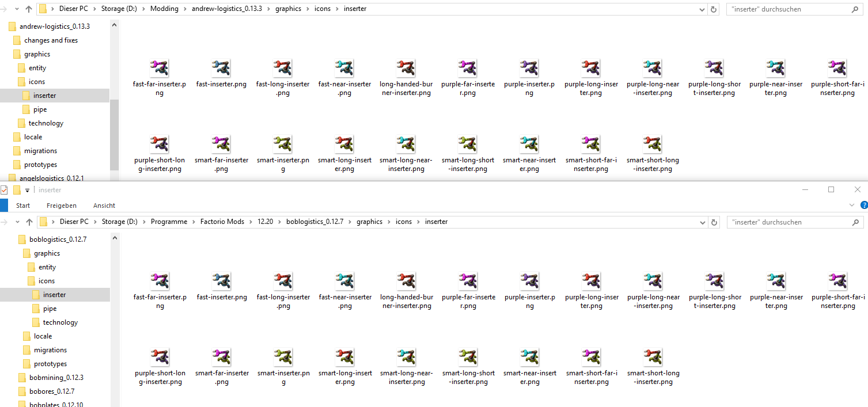Select smart-short-far-inserter.png in the boblogistics window
Image resolution: width=868 pixels, height=407 pixels.
592,367
